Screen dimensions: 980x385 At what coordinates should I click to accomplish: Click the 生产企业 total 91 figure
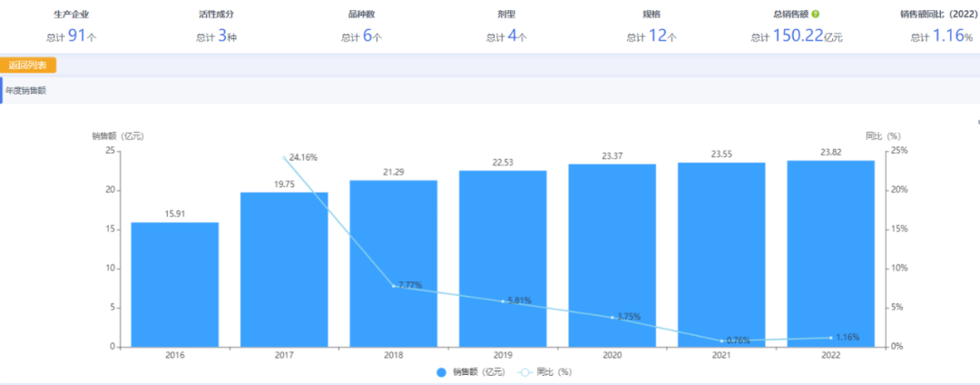tap(76, 36)
